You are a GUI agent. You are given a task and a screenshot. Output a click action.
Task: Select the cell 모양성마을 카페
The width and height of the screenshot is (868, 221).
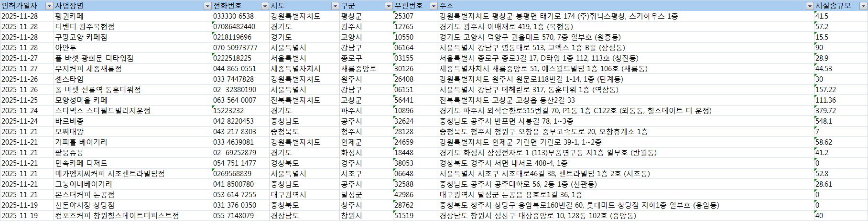(x=132, y=100)
